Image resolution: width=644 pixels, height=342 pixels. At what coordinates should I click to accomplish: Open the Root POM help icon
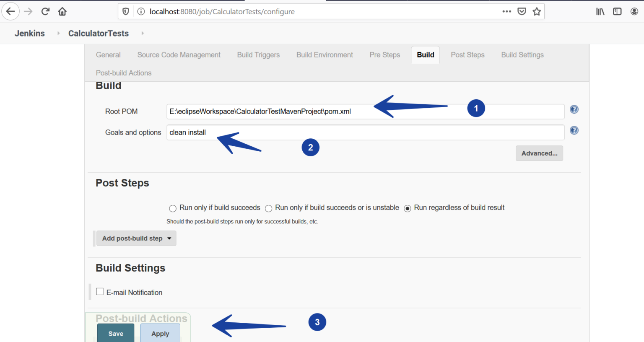pos(574,109)
